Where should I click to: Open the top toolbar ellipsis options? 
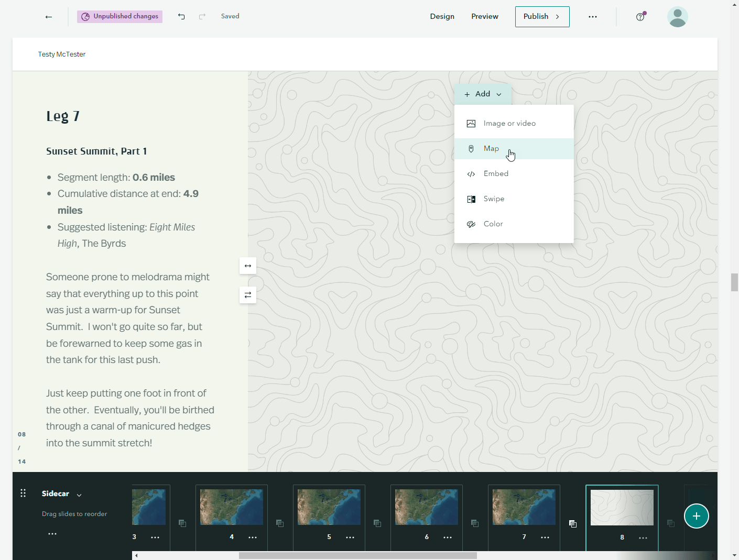point(593,16)
